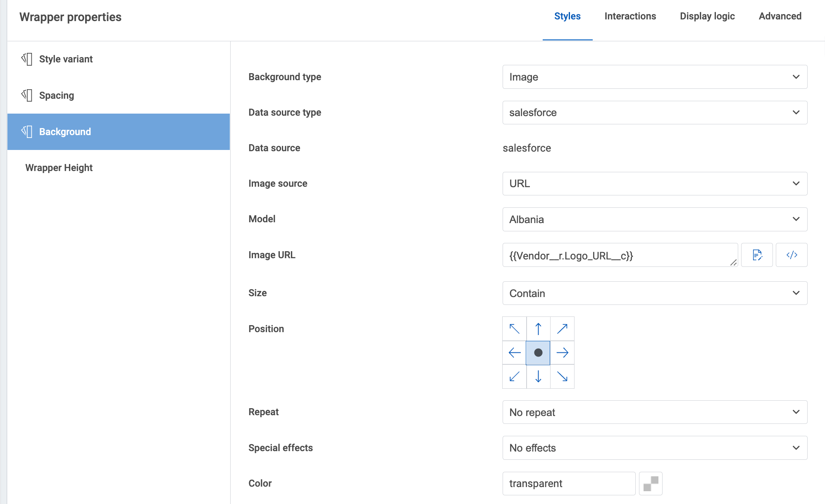Click the Color text field showing transparent
The image size is (825, 504).
pos(569,483)
